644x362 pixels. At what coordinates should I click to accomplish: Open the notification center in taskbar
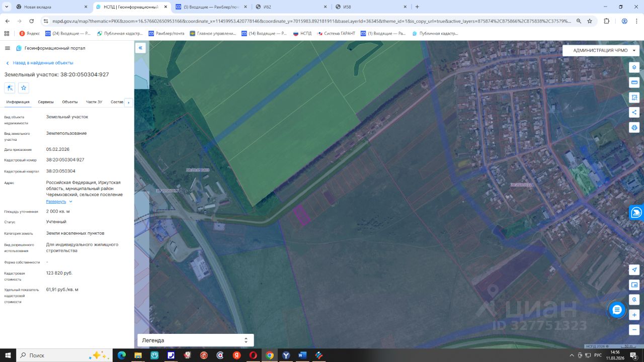[x=634, y=355]
